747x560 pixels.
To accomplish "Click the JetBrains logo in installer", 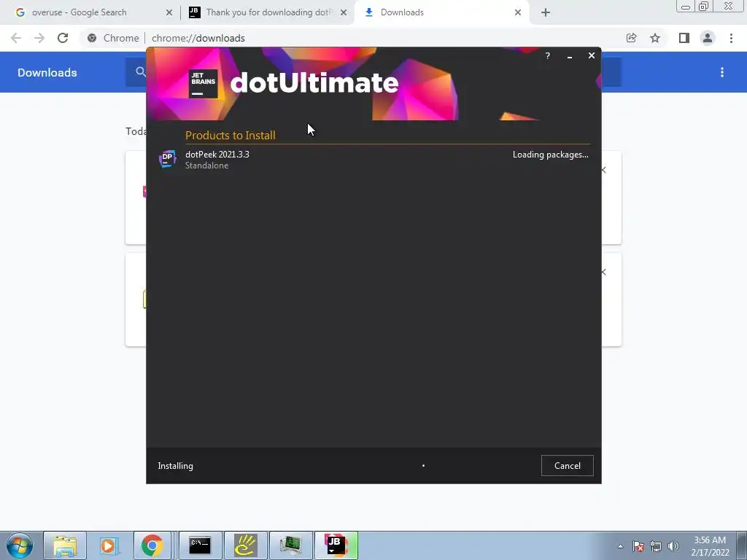I will point(203,84).
